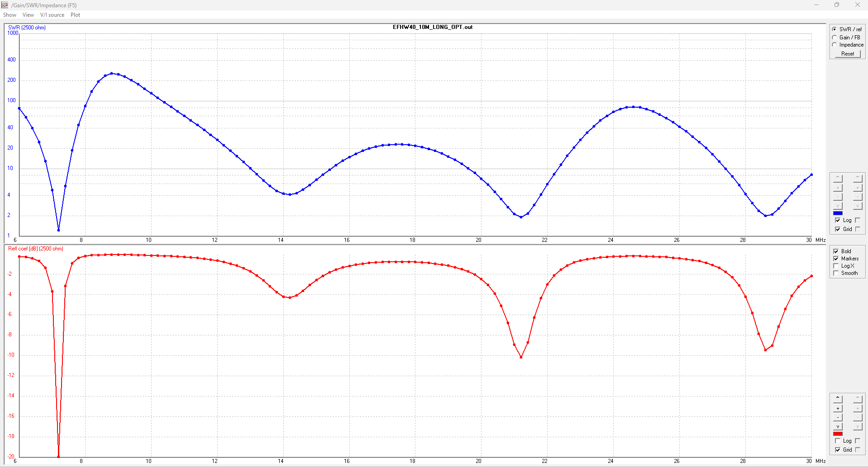Viewport: 868px width, 467px height.
Task: Open the V/I source menu
Action: (x=52, y=15)
